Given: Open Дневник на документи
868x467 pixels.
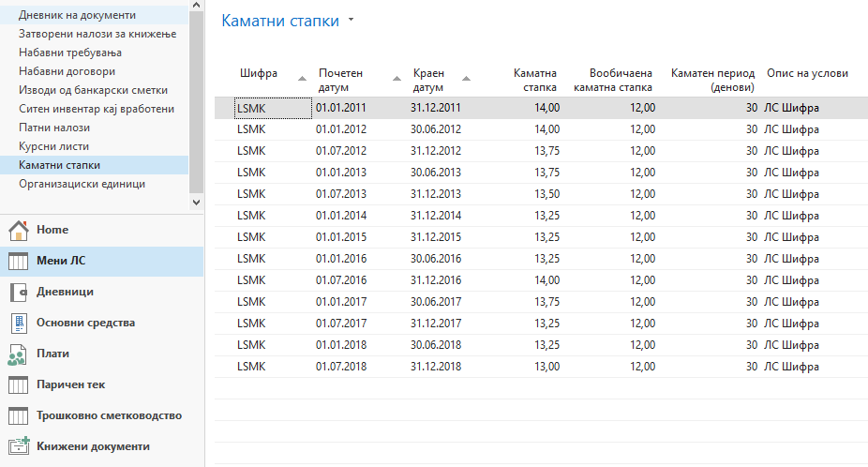Looking at the screenshot, I should point(77,15).
